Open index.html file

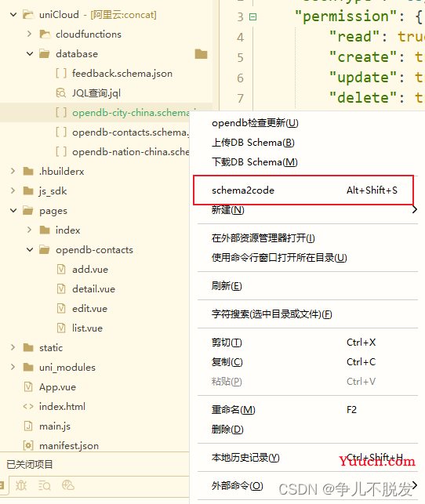[x=62, y=407]
